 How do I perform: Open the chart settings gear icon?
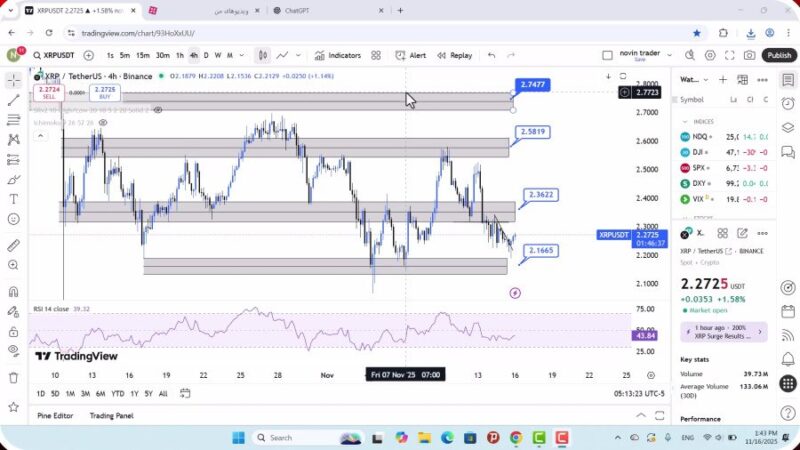(710, 56)
